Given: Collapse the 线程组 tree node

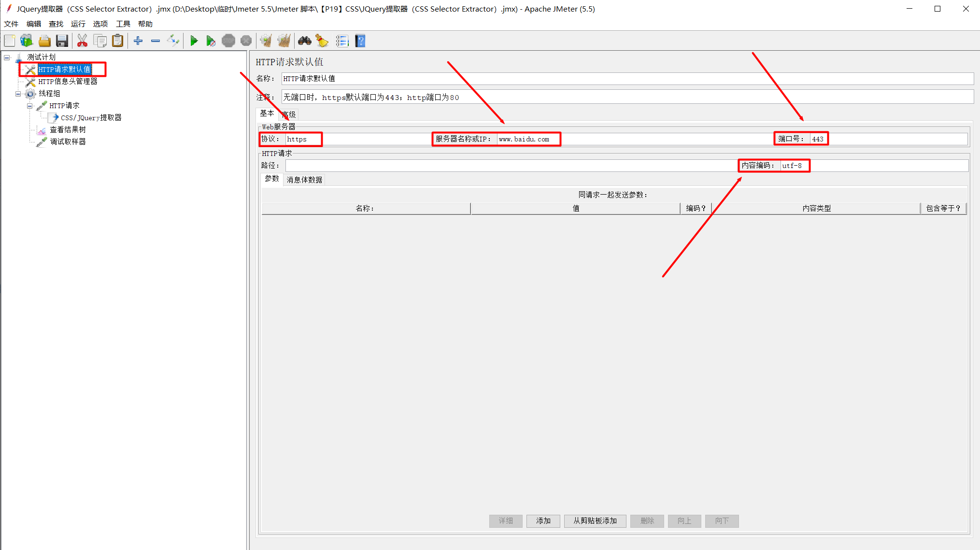Looking at the screenshot, I should [18, 94].
